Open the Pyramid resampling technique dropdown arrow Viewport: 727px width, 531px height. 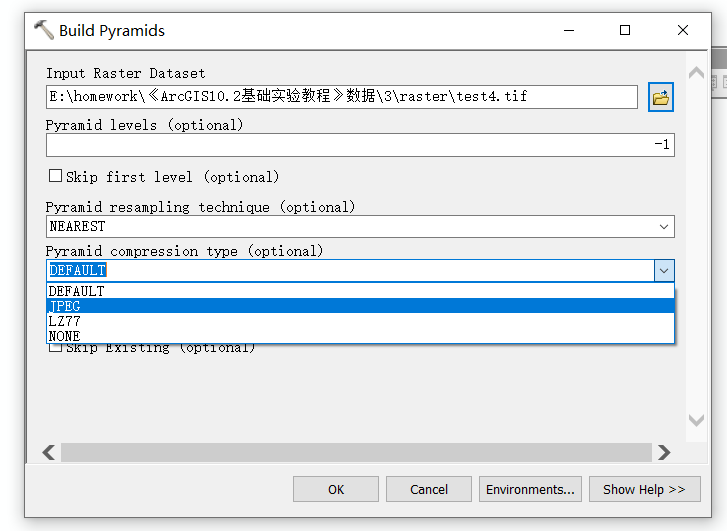(663, 227)
